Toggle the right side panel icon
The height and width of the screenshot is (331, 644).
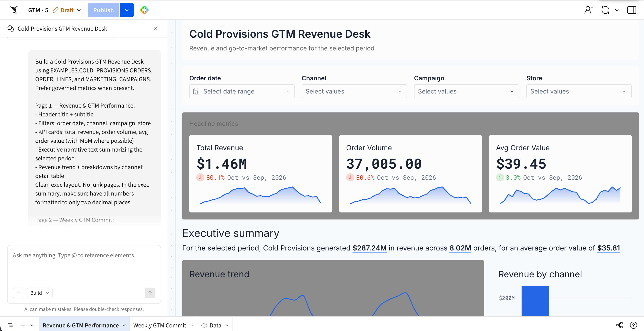tap(631, 10)
